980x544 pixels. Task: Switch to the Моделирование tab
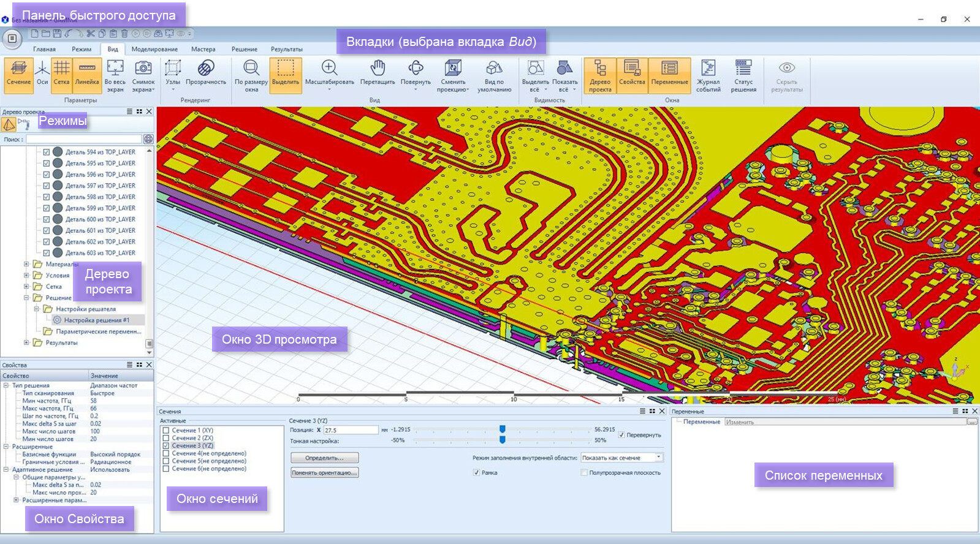[x=154, y=49]
